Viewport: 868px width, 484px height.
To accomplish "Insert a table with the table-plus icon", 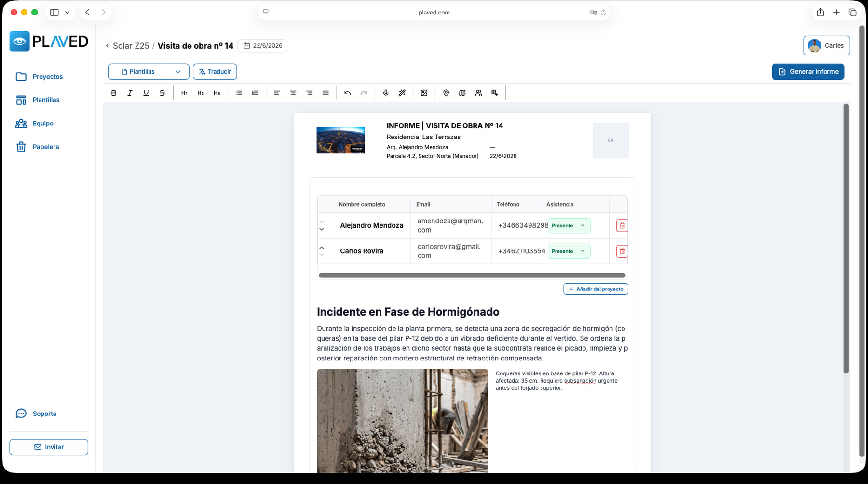I will tap(495, 93).
